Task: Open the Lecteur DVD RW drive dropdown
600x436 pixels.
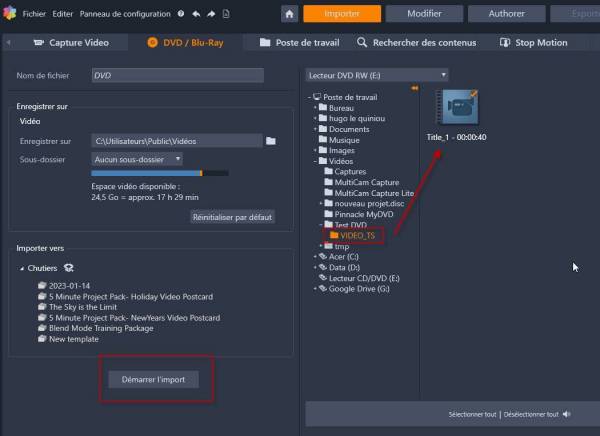Action: click(376, 75)
